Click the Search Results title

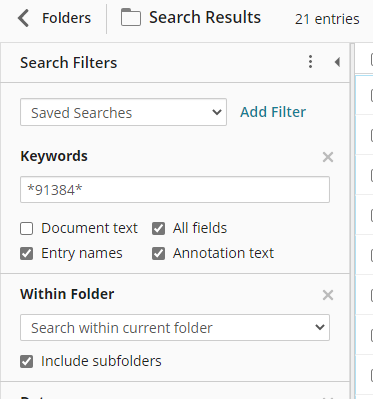[x=205, y=17]
